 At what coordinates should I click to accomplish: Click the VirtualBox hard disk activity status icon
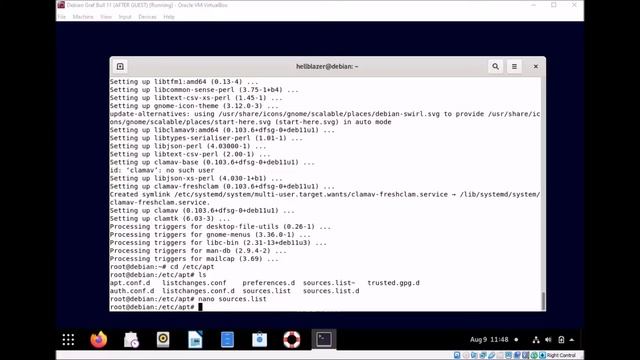point(457,356)
